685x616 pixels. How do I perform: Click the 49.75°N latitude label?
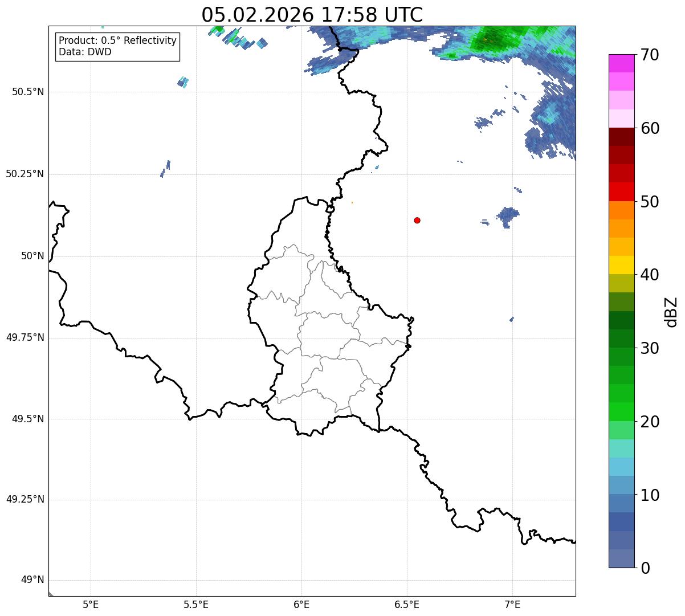25,337
